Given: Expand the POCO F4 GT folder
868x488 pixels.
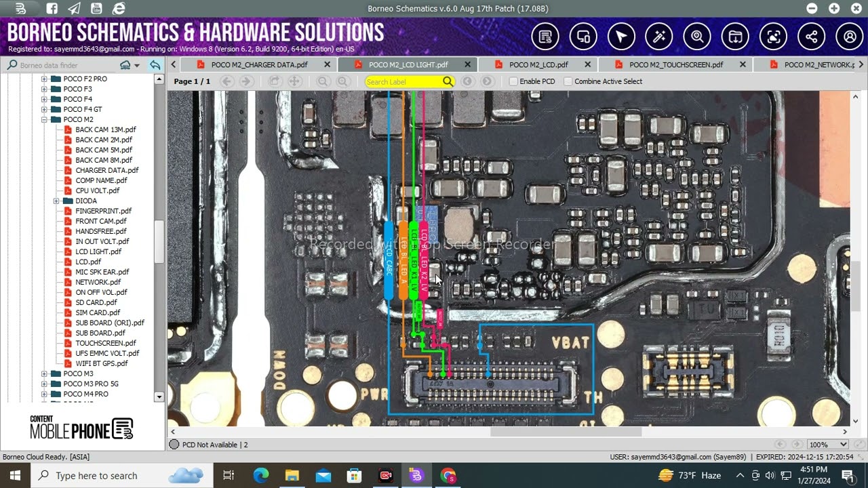Looking at the screenshot, I should (x=44, y=109).
